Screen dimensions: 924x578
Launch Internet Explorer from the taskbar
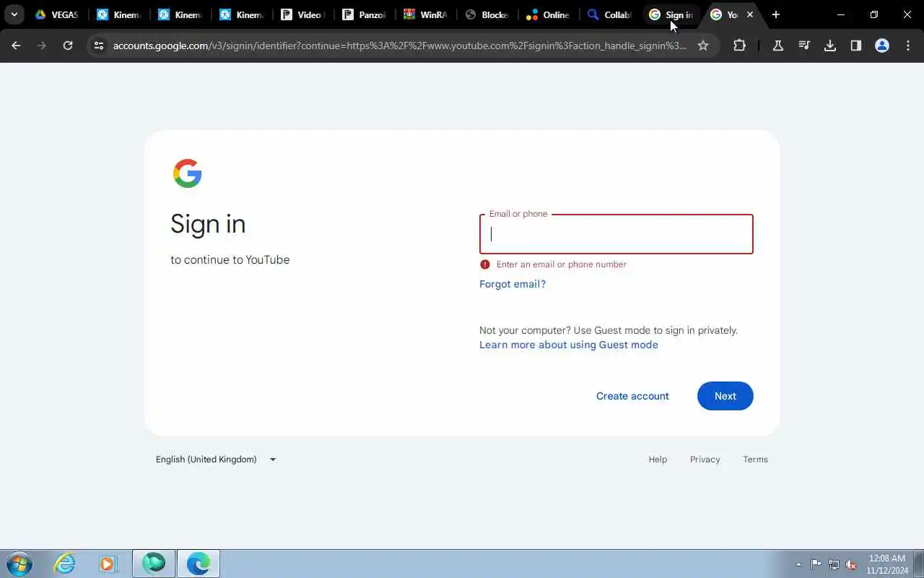pyautogui.click(x=66, y=564)
